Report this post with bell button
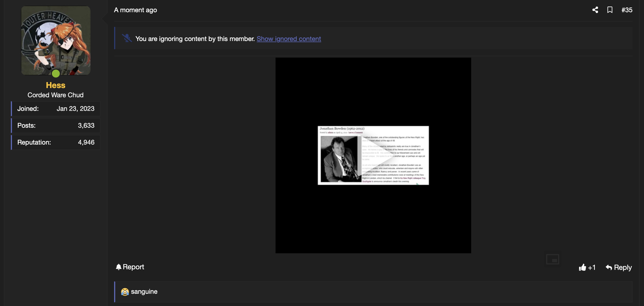644x306 pixels. pyautogui.click(x=130, y=267)
